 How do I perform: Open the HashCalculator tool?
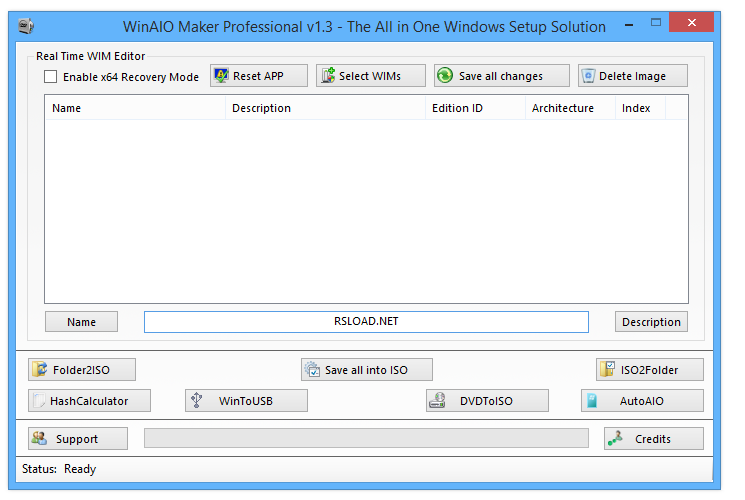(90, 401)
